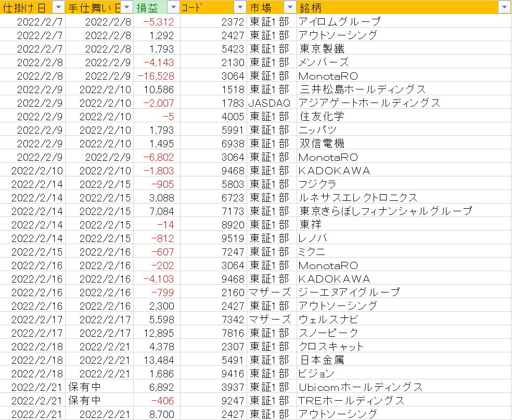Click the code 1518 cell
Image resolution: width=512 pixels, height=420 pixels.
tap(213, 89)
